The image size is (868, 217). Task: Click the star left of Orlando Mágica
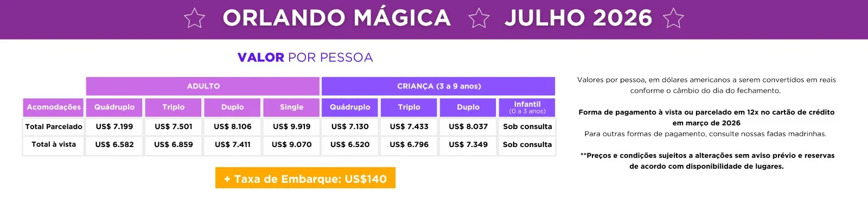(195, 18)
